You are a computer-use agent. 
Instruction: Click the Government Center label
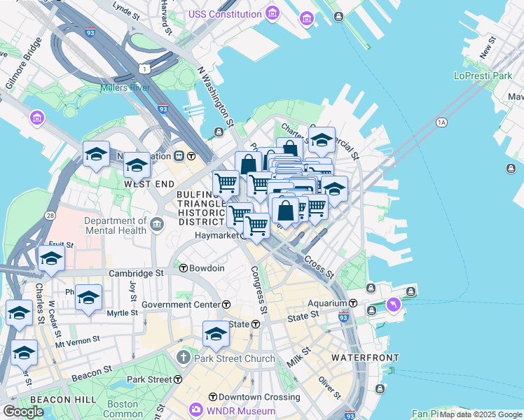click(181, 304)
